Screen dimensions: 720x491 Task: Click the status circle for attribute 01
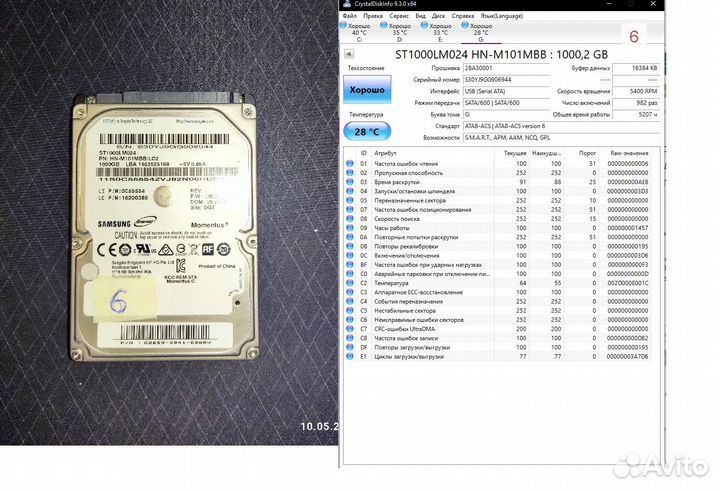click(350, 164)
